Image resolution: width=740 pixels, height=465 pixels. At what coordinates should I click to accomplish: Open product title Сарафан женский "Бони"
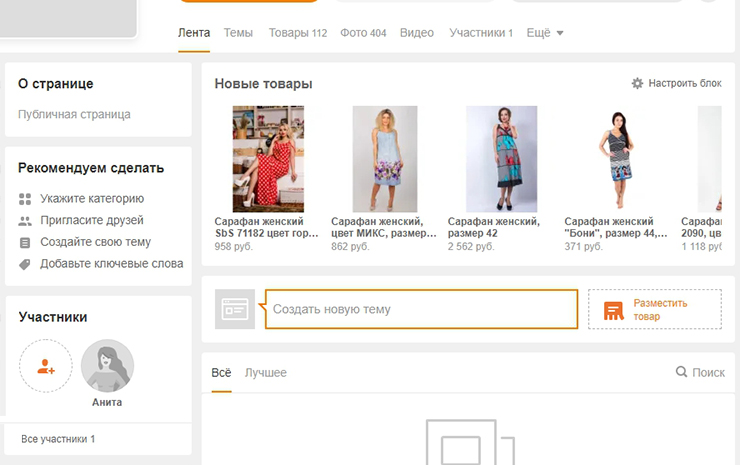(616, 227)
